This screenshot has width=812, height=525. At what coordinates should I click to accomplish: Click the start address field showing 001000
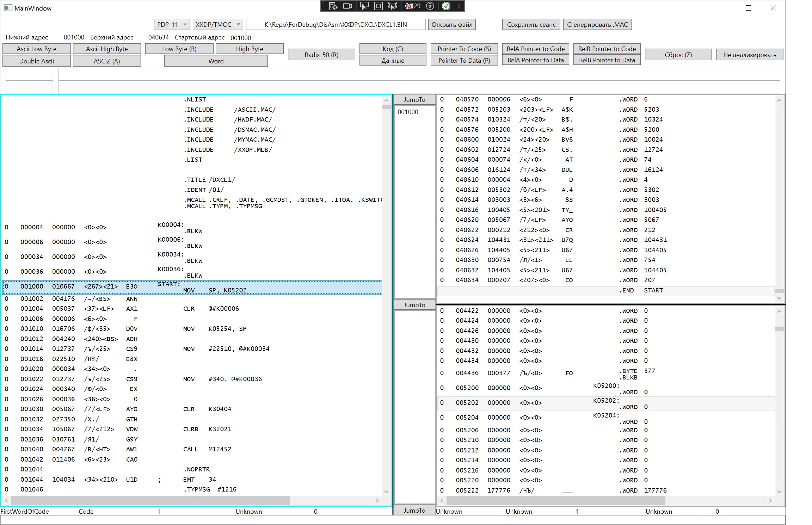click(241, 38)
